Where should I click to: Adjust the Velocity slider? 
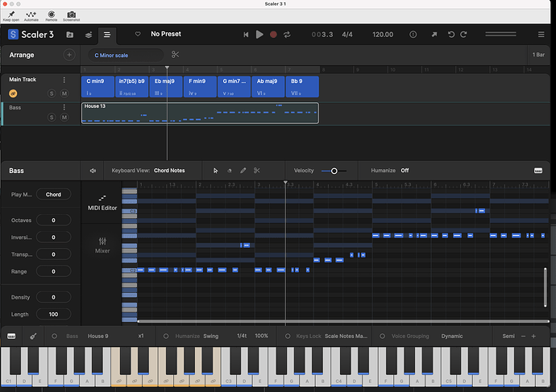click(x=334, y=171)
